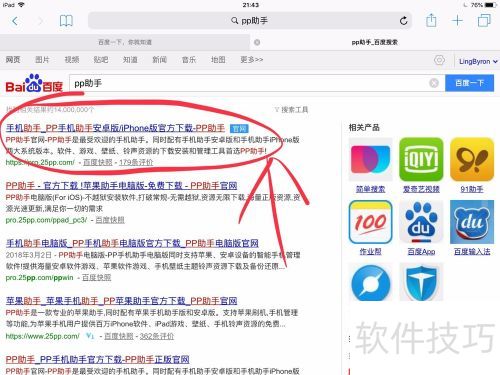Viewport: 500px width, 375px height.
Task: Click the pro.25pp.com/ppwin green URL
Action: coord(39,278)
